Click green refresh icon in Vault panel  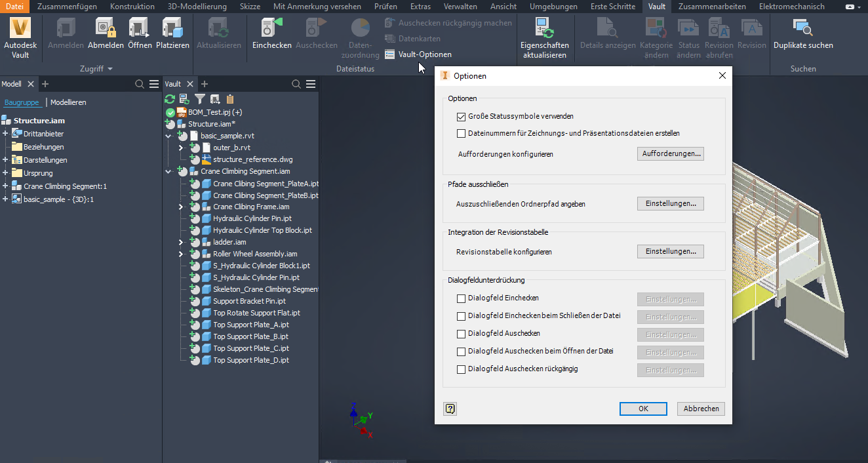click(170, 99)
